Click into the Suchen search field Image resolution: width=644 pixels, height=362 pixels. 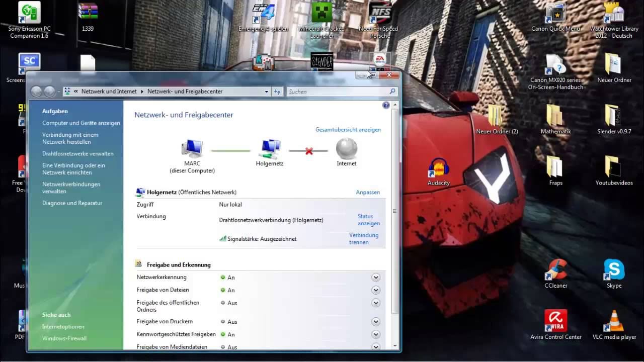pyautogui.click(x=337, y=92)
